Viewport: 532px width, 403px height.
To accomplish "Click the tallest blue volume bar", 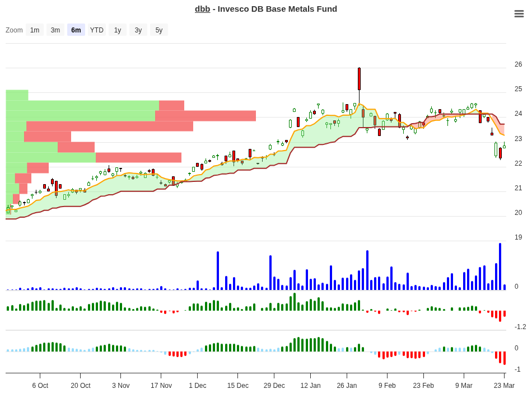I will pyautogui.click(x=500, y=266).
